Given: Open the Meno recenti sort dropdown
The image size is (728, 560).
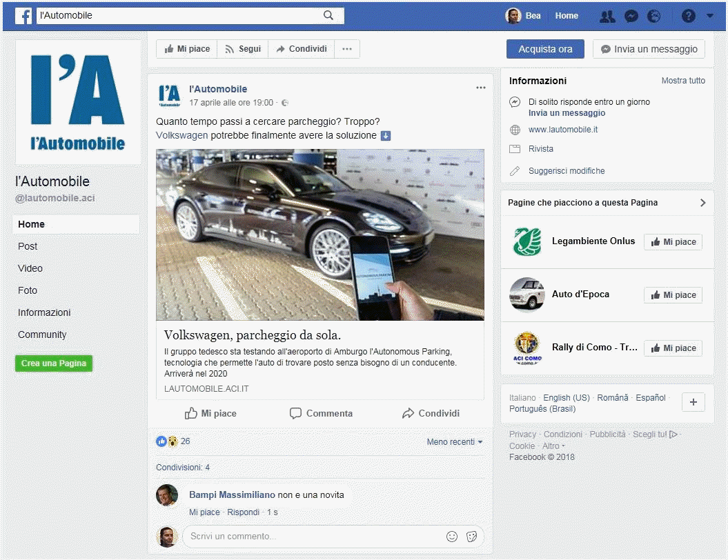Looking at the screenshot, I should tap(455, 441).
